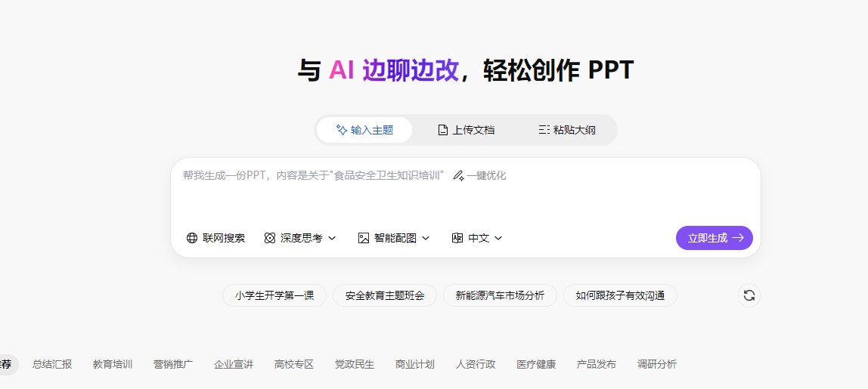Screen dimensions: 868x389
Task: Toggle 联网搜索 web search option
Action: point(216,238)
